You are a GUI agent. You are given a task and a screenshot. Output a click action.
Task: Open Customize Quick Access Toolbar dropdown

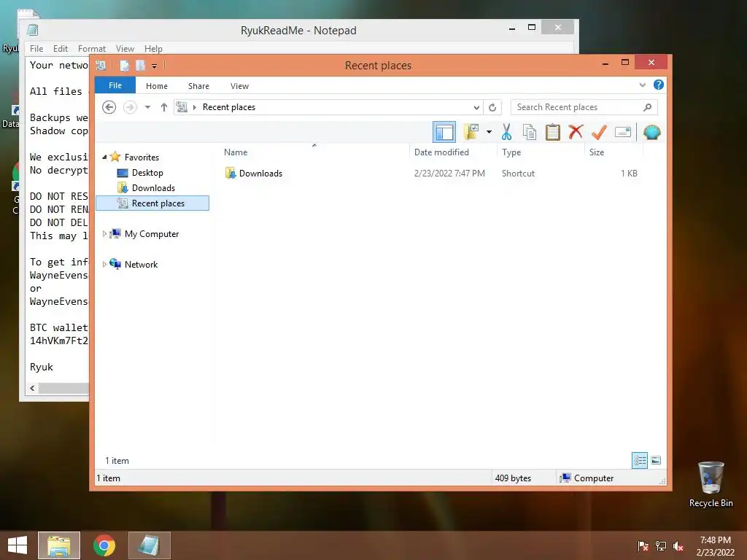coord(155,66)
